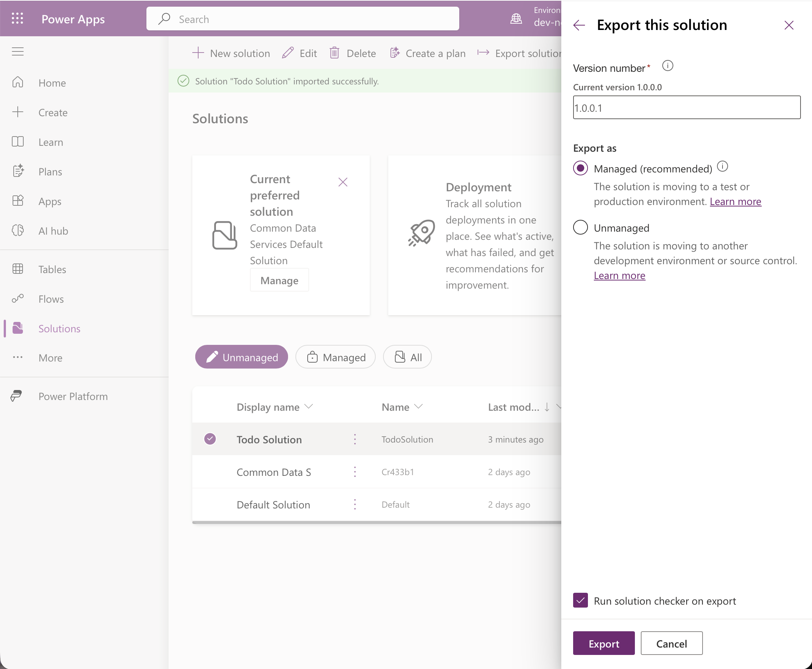
Task: Click the Environment globe icon
Action: pos(516,19)
